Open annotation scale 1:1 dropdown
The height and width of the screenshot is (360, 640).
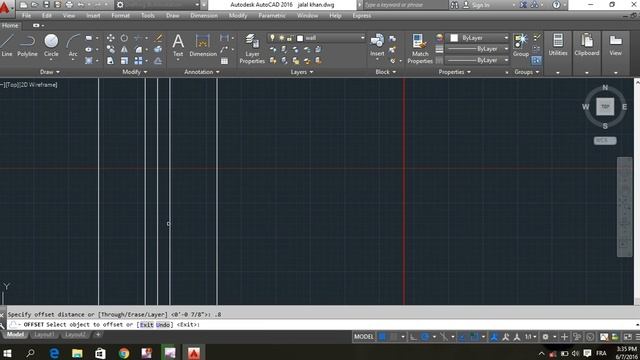(530, 337)
